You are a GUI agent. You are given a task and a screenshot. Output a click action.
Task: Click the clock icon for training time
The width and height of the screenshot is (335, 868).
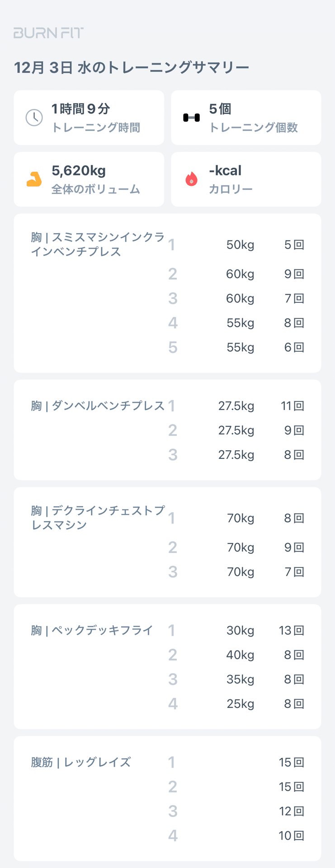[34, 118]
